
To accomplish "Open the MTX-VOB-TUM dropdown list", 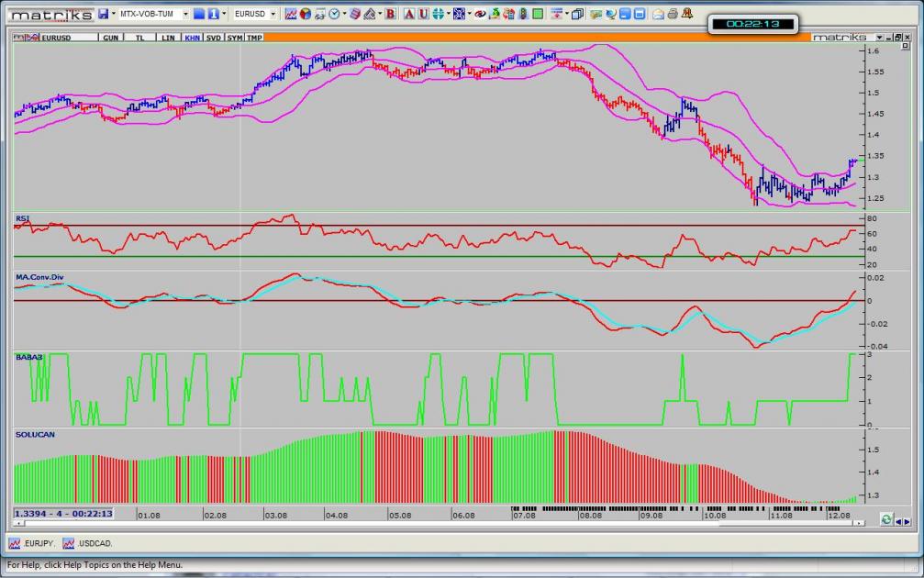I will point(185,14).
